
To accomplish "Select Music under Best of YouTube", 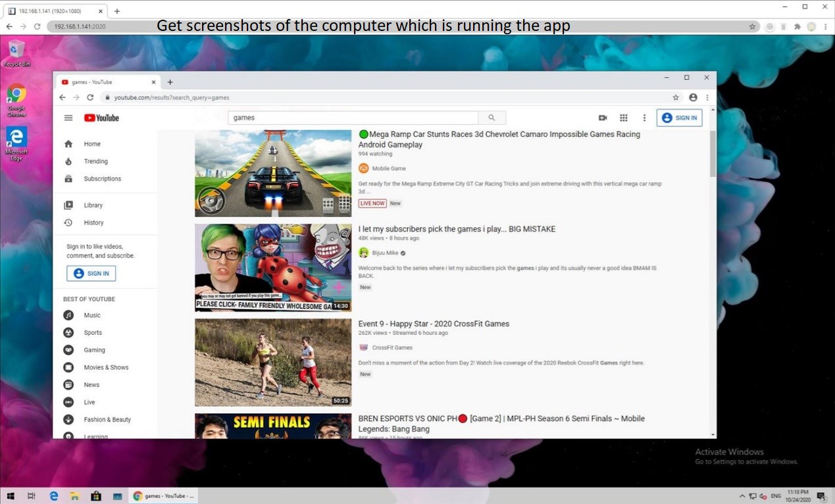I will tap(92, 315).
